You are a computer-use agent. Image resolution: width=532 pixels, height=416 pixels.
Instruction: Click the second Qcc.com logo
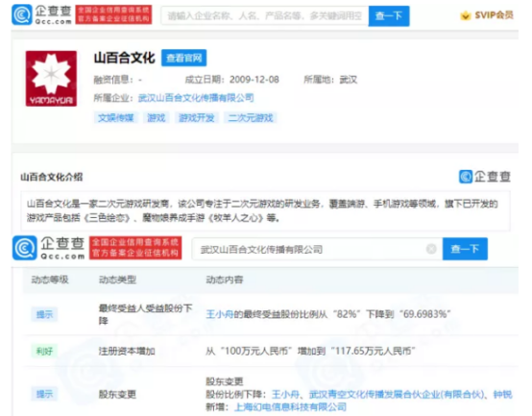pyautogui.click(x=49, y=249)
